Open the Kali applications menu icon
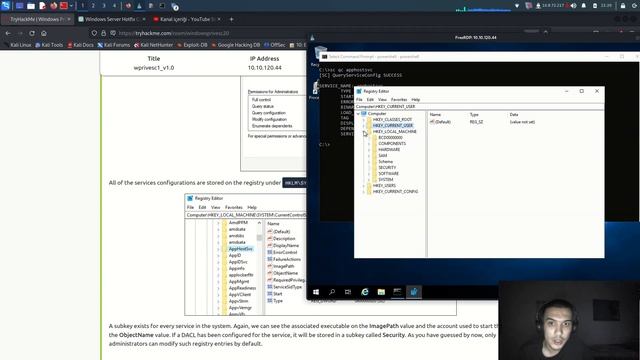Viewport: 640px width, 360px height. tap(5, 6)
